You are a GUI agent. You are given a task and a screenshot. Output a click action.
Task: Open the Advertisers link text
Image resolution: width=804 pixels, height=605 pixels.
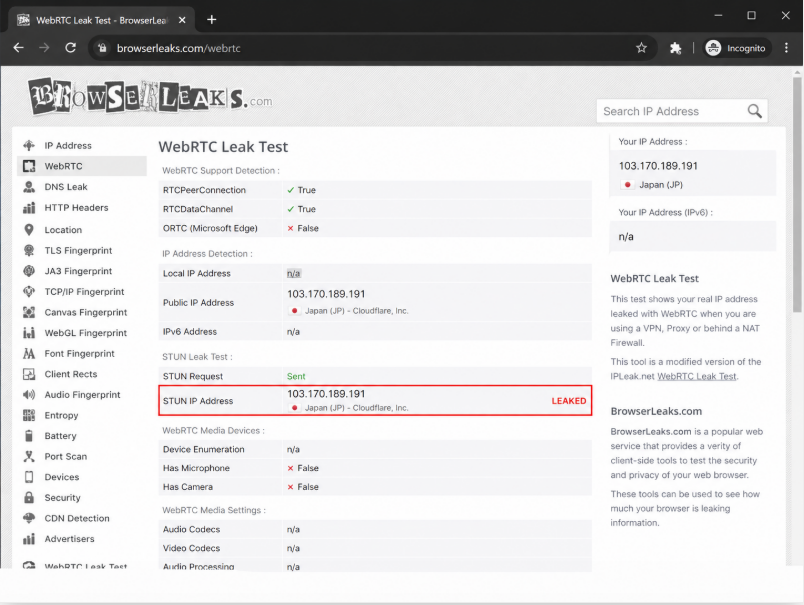(x=69, y=539)
